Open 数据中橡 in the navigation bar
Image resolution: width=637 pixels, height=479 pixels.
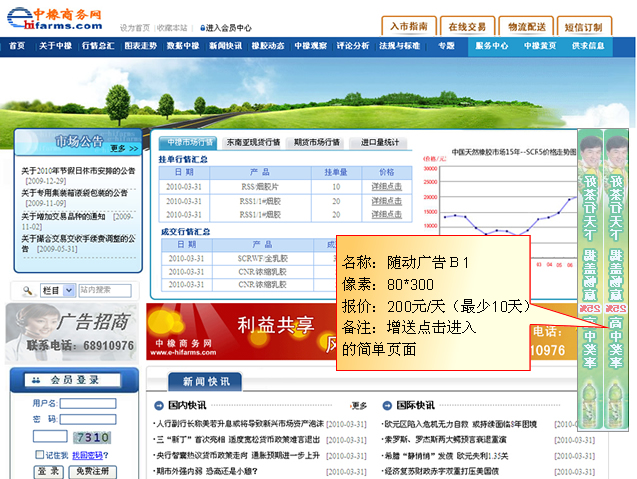[x=183, y=46]
